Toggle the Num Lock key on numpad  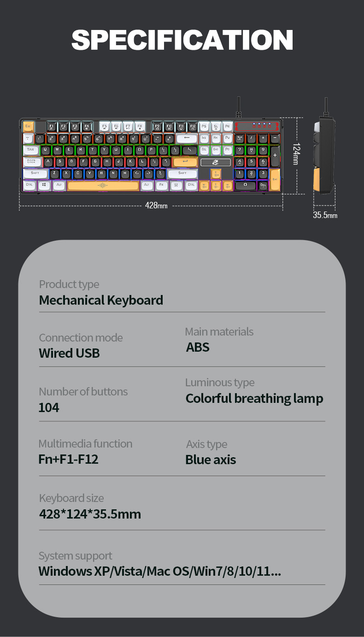[240, 138]
